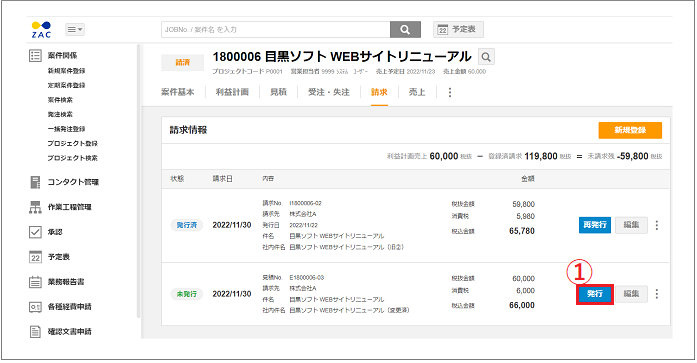Open 案件検索 in sidebar
The height and width of the screenshot is (363, 697).
(x=60, y=100)
